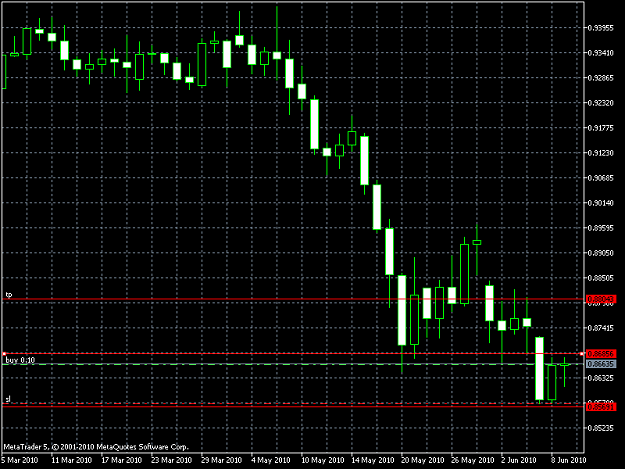Click the red 0.85691 price tag
This screenshot has width=625, height=469.
click(601, 407)
